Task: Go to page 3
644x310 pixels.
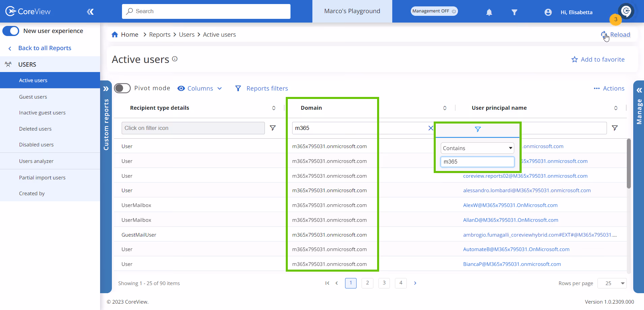Action: [384, 283]
